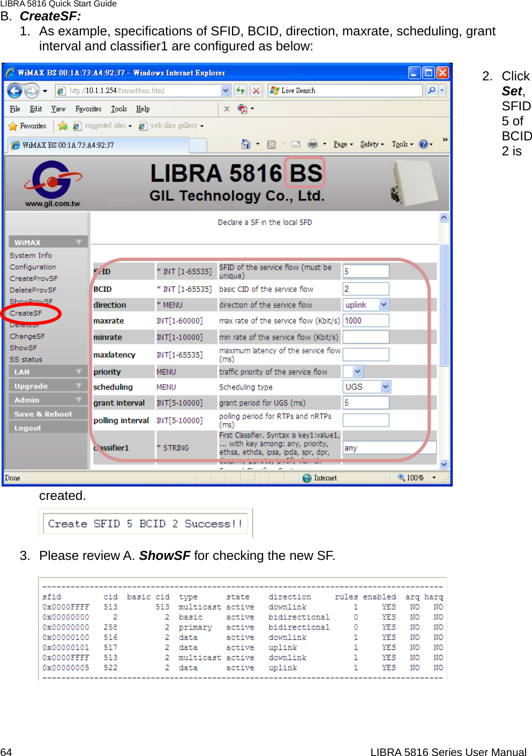Click the grant interval input field
The height and width of the screenshot is (756, 532).
tap(366, 402)
